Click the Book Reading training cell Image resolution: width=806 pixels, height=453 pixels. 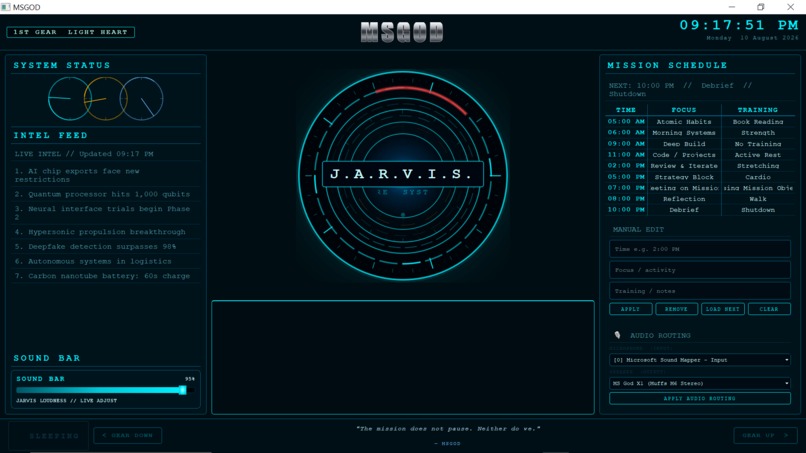[758, 122]
